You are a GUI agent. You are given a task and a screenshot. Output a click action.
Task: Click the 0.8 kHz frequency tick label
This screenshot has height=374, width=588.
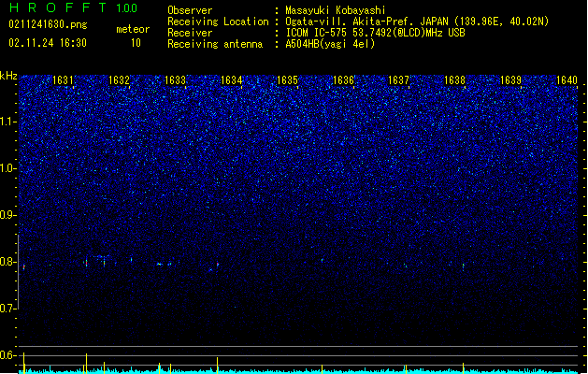(x=8, y=262)
